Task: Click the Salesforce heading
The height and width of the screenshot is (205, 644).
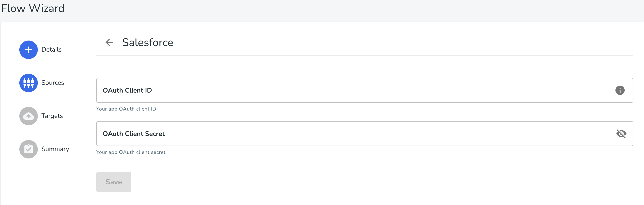Action: pyautogui.click(x=147, y=42)
